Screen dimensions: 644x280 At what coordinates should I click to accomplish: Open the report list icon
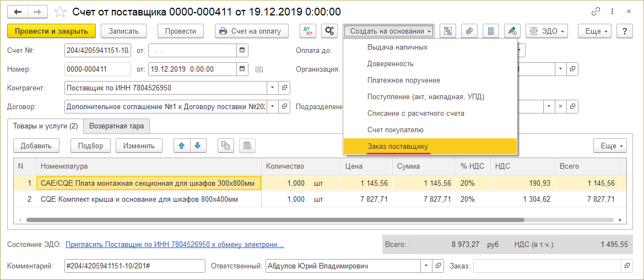pos(490,31)
